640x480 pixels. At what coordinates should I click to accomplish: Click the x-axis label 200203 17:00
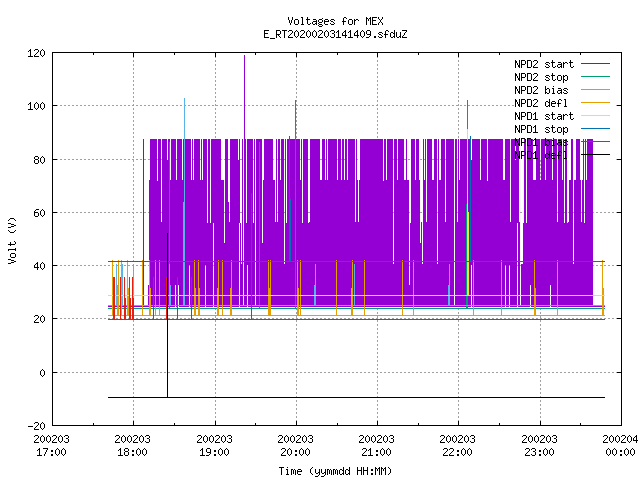[x=51, y=446]
